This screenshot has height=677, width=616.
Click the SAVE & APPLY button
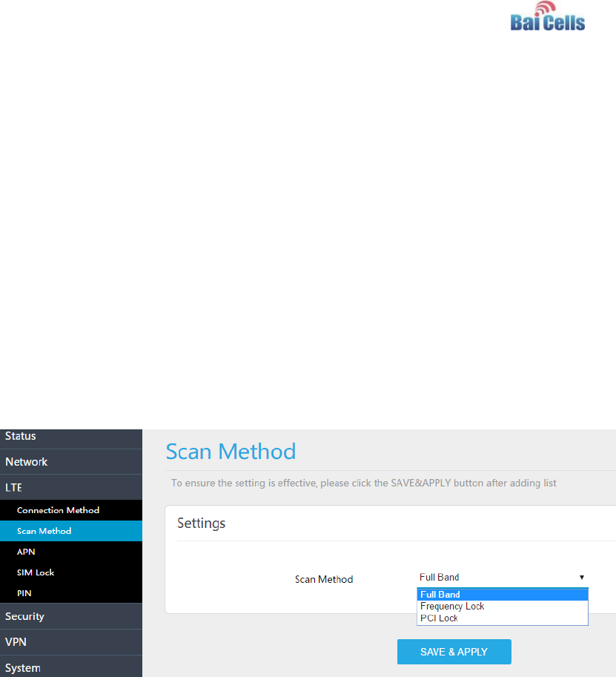(x=454, y=652)
